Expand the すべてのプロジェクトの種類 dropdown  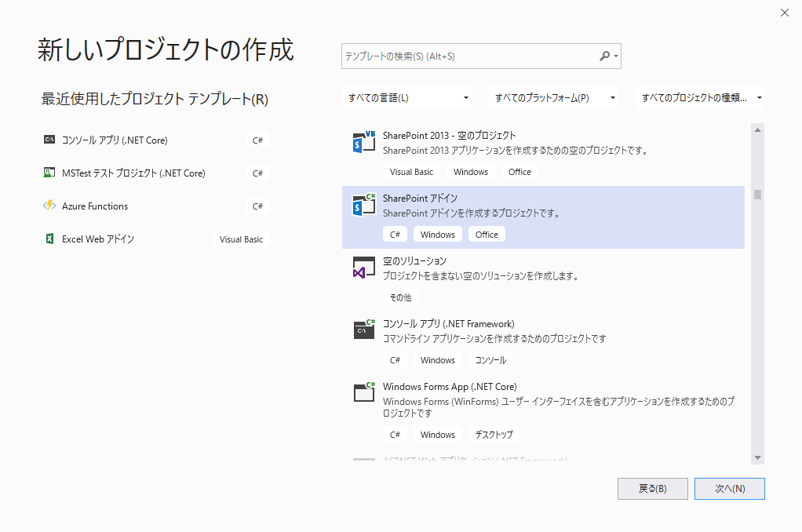pos(701,98)
